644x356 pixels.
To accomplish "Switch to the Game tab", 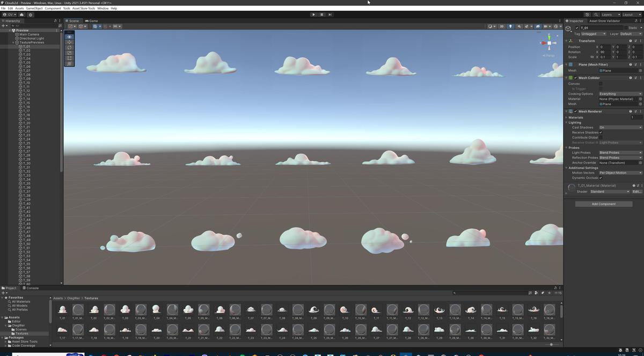I will click(91, 20).
